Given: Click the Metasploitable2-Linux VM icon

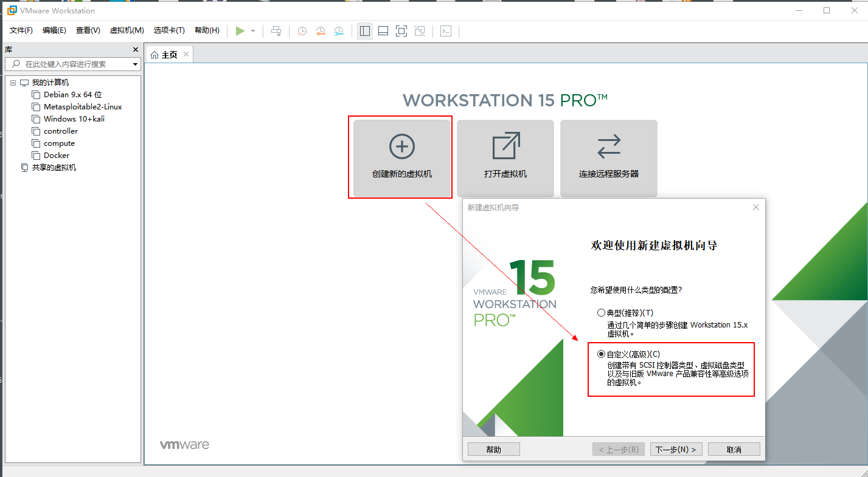Looking at the screenshot, I should [36, 107].
